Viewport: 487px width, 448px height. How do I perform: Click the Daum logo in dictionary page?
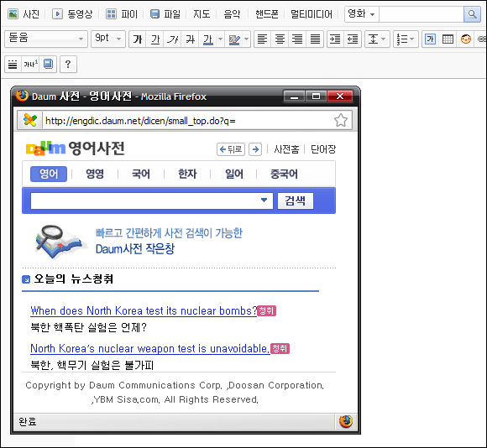click(45, 148)
